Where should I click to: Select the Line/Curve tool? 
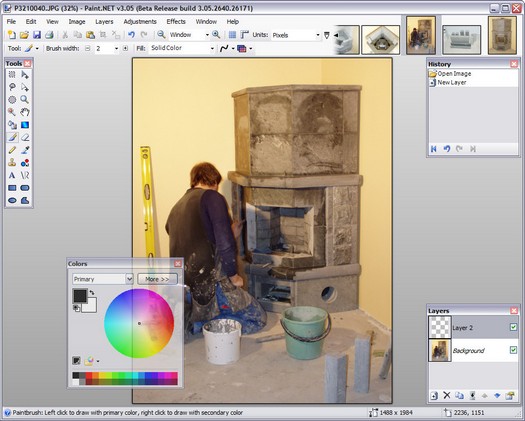[25, 175]
